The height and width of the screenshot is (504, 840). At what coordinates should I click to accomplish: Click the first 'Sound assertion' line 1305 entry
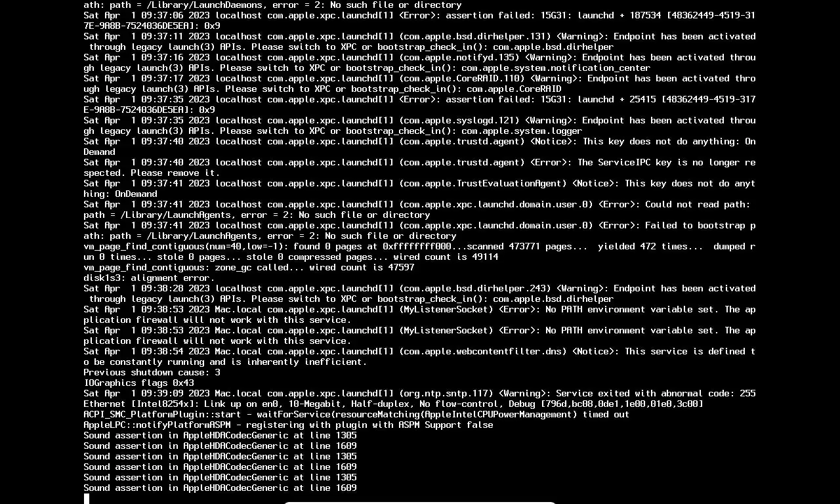coord(220,436)
